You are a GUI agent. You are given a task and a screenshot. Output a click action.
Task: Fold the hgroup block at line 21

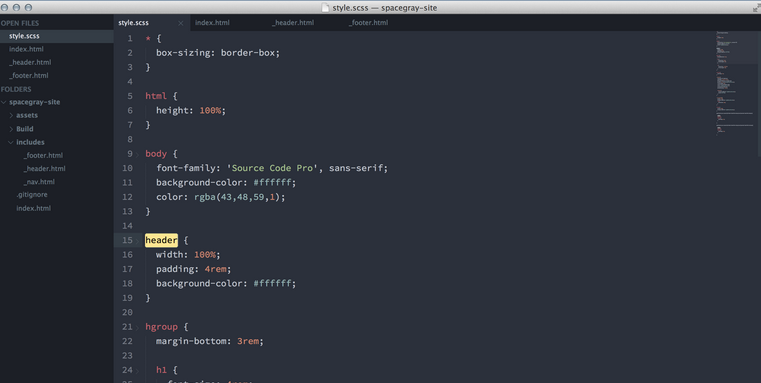[137, 327]
